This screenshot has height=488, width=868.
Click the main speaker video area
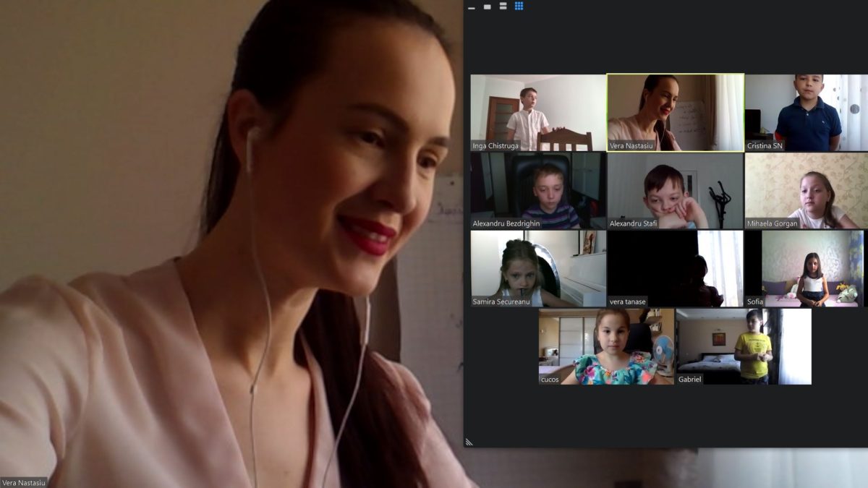[231, 244]
